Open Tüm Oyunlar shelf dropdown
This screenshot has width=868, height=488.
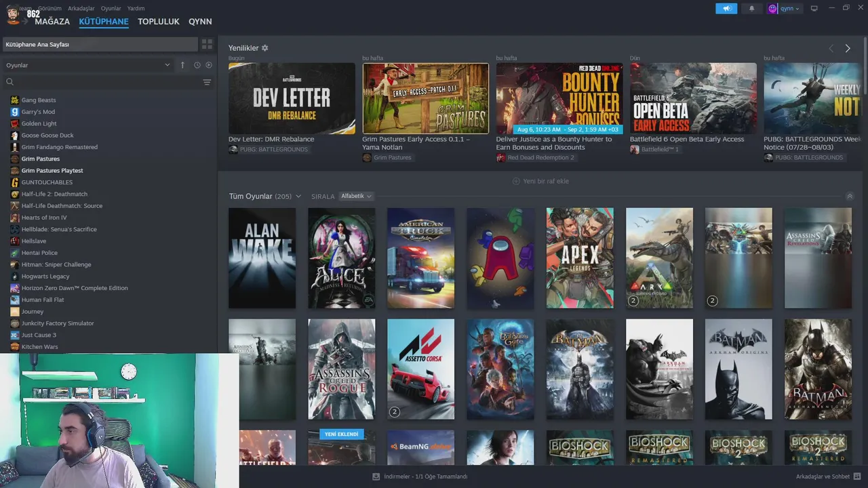tap(298, 197)
